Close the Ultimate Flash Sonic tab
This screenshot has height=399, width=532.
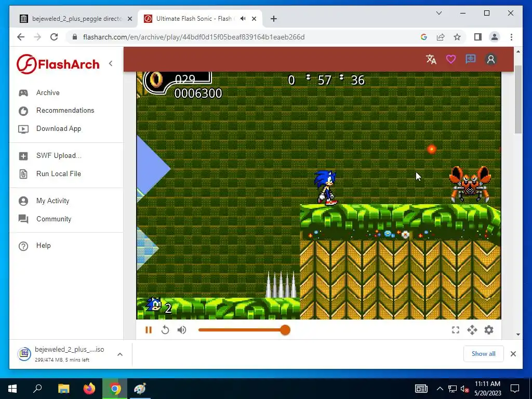click(x=254, y=19)
